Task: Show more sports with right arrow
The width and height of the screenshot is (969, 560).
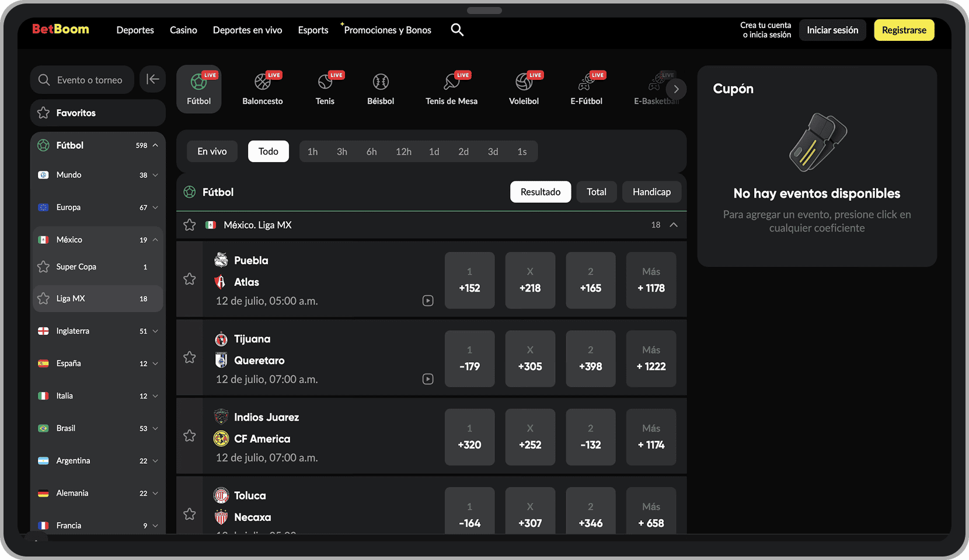Action: pos(676,89)
